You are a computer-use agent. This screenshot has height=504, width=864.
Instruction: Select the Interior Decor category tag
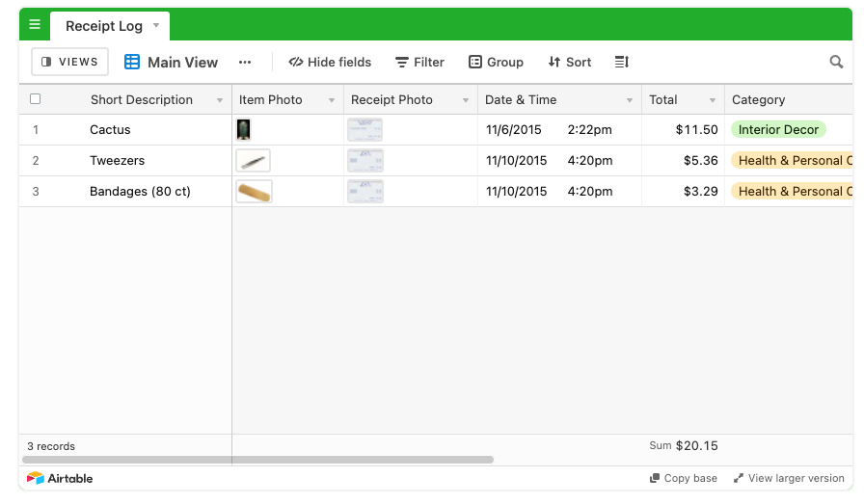coord(778,129)
